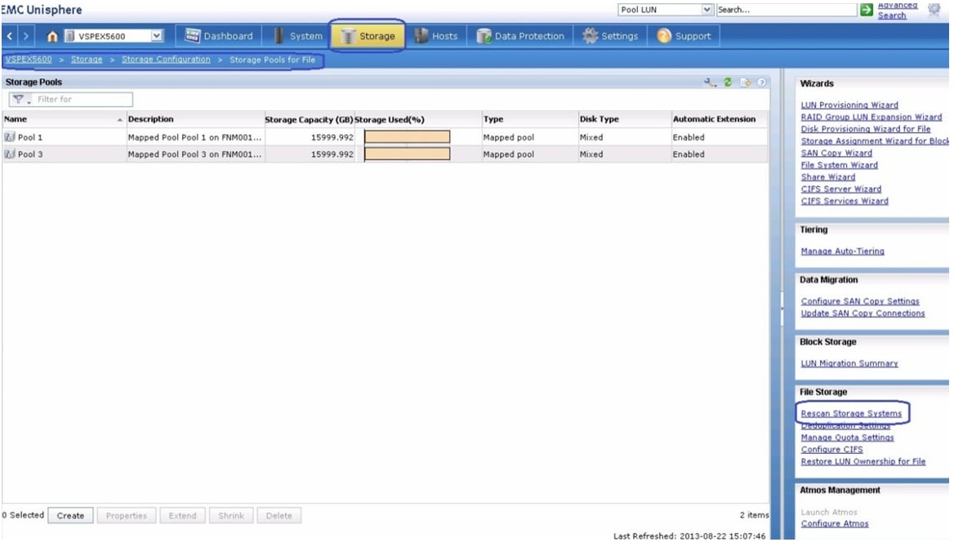Click the Hosts tab icon
Screen dimensions: 954x560
[x=421, y=36]
